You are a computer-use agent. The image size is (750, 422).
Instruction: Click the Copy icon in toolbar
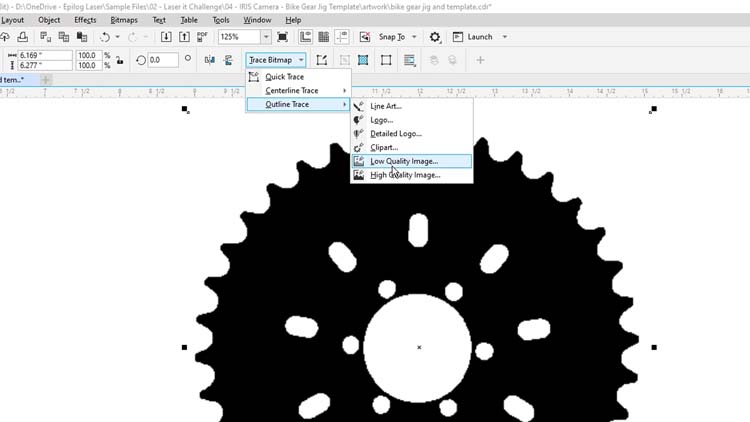(64, 37)
